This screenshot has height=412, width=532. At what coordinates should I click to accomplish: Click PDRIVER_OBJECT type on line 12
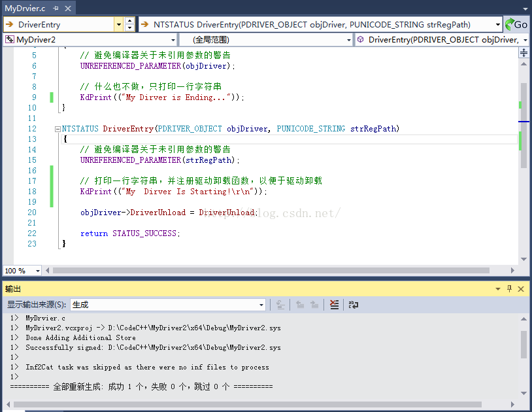pyautogui.click(x=190, y=129)
